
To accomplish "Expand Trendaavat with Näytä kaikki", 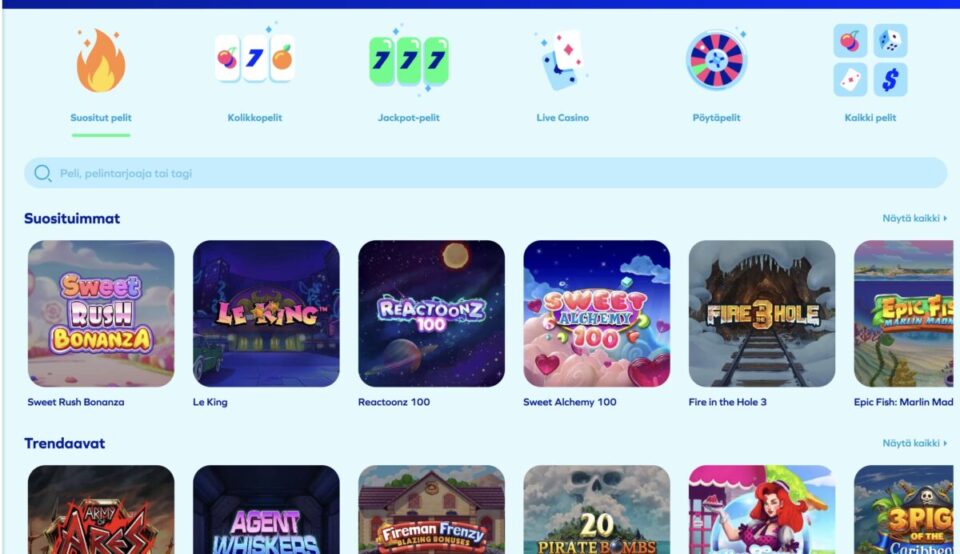I will click(x=915, y=443).
